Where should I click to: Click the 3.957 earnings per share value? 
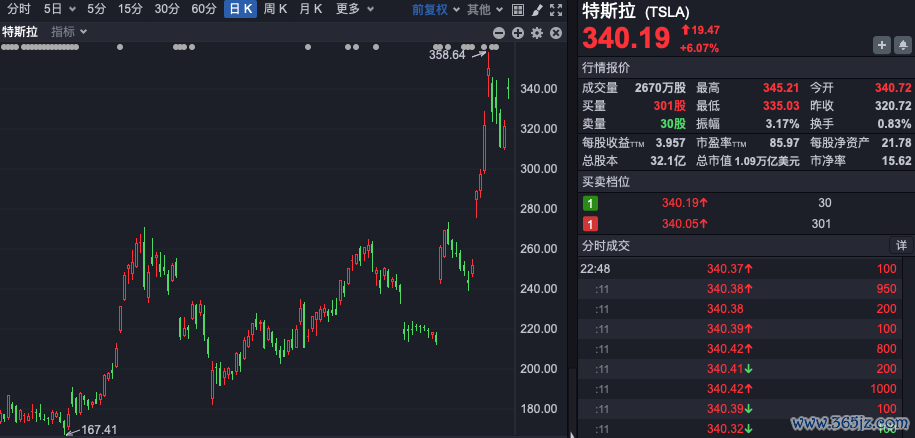pyautogui.click(x=670, y=142)
